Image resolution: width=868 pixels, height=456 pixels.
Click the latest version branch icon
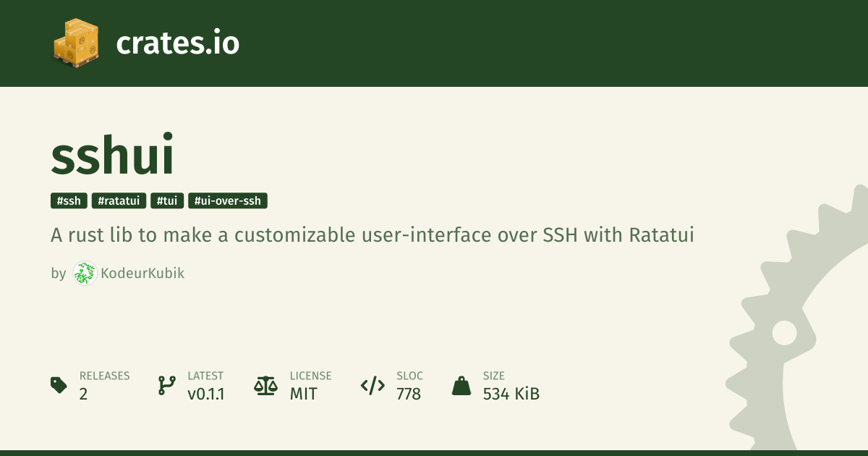tap(166, 385)
